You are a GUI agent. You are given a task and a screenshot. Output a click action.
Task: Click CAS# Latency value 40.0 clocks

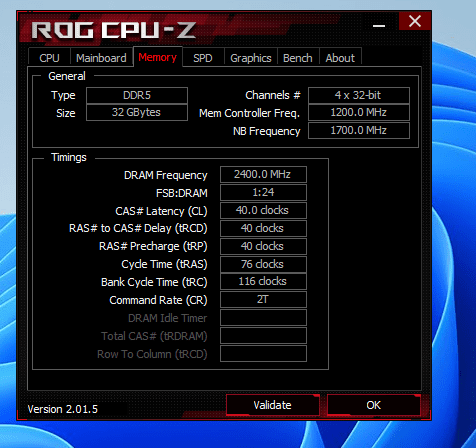(263, 210)
